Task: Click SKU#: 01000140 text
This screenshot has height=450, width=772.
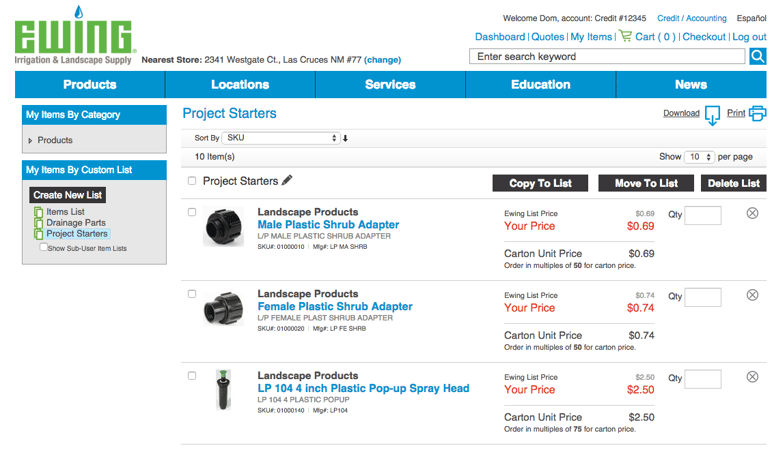Action: [281, 410]
